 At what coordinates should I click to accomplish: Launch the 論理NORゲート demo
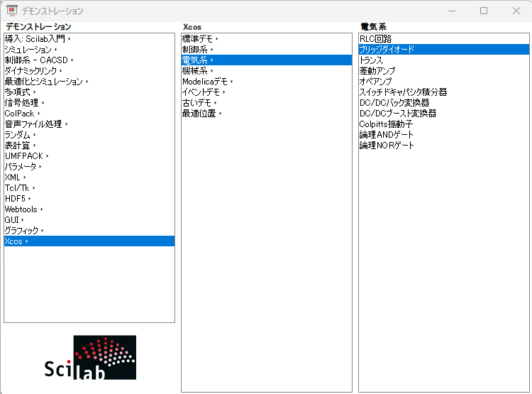444,146
